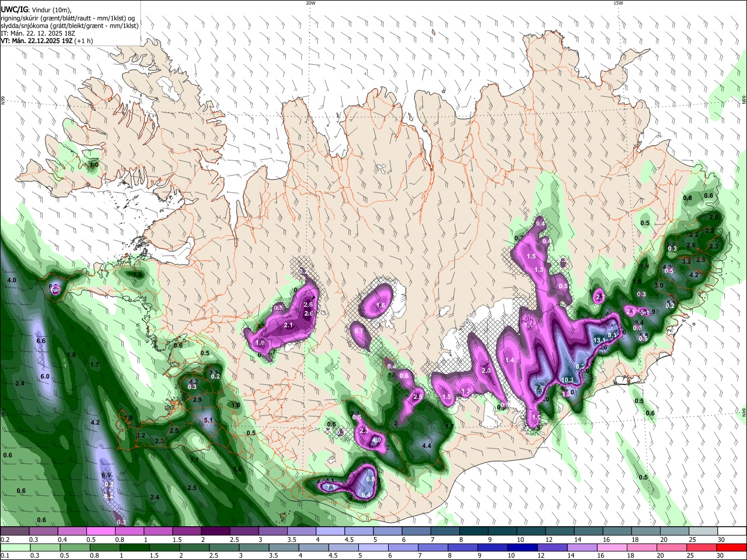Click the 0.7 snowfall value
The width and height of the screenshot is (747, 560).
click(x=359, y=331)
